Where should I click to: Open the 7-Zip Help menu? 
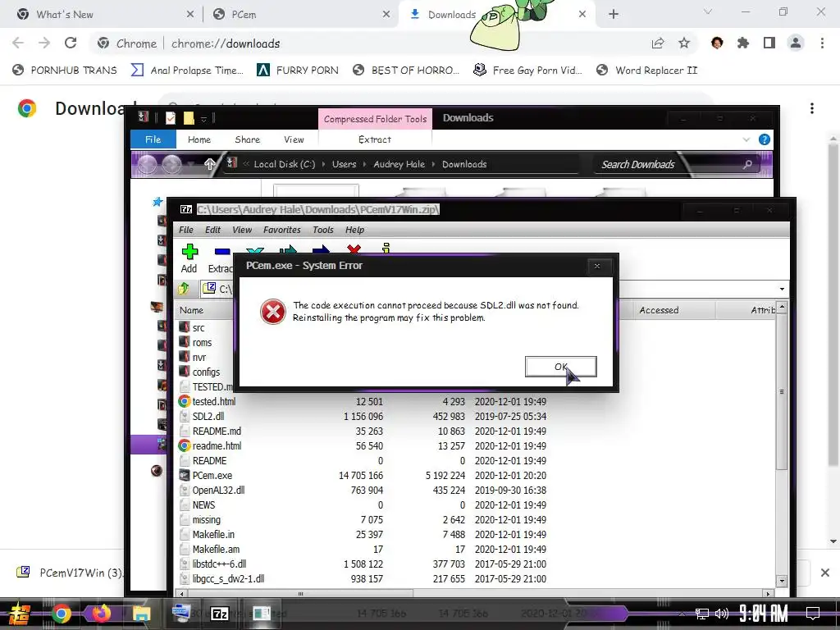tap(354, 230)
